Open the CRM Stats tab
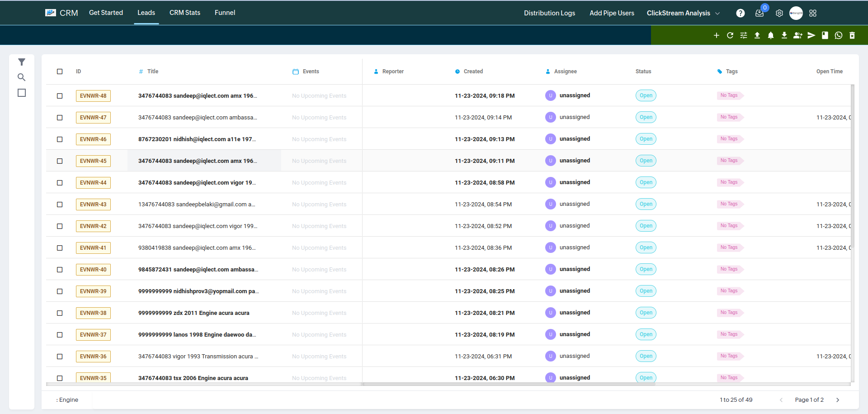This screenshot has height=414, width=868. 185,13
